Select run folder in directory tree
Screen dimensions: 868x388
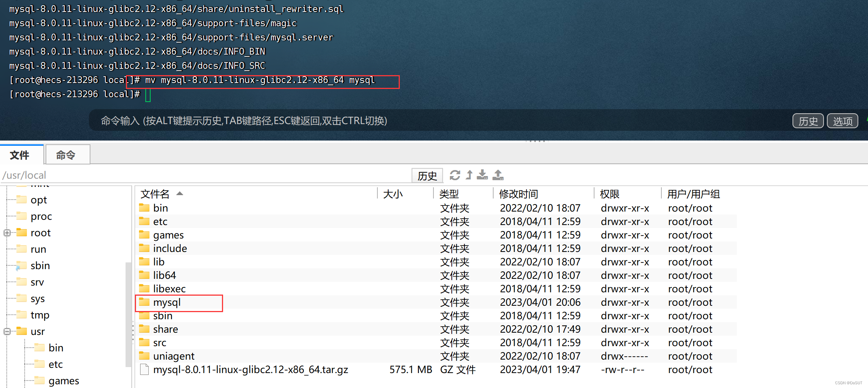point(38,249)
